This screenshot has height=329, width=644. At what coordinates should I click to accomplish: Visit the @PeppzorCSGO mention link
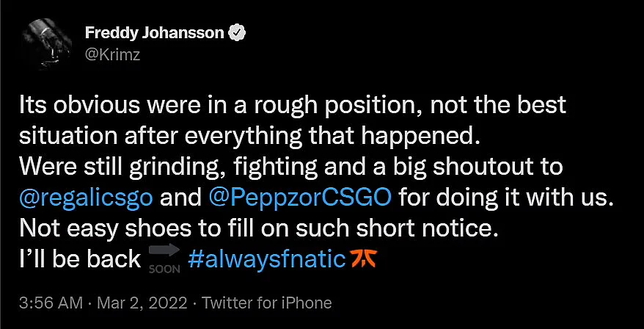click(300, 198)
